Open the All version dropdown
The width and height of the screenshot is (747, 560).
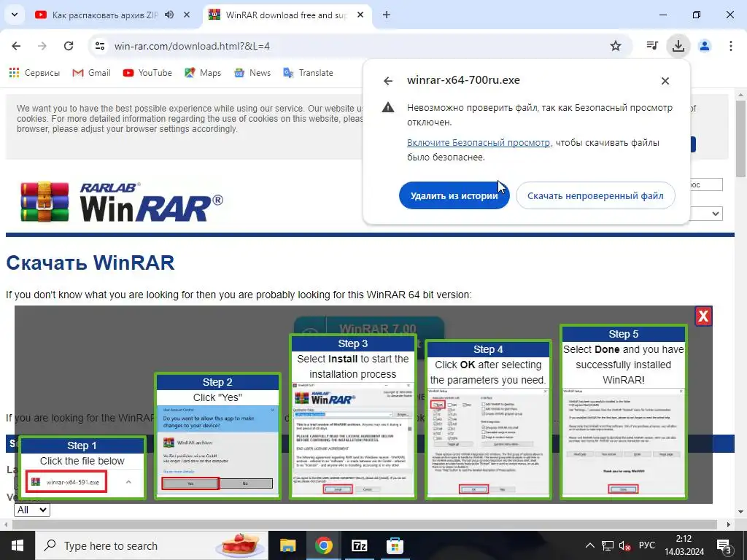pos(32,510)
